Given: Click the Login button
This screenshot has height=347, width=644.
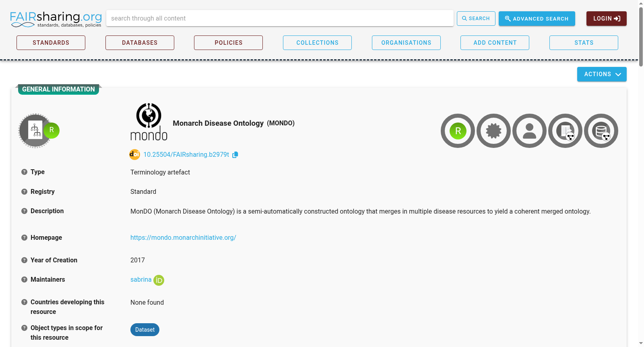Looking at the screenshot, I should click(x=607, y=19).
